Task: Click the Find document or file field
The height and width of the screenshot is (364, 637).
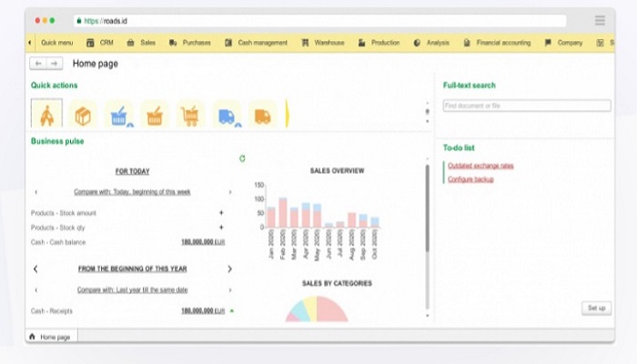Action: pos(526,106)
